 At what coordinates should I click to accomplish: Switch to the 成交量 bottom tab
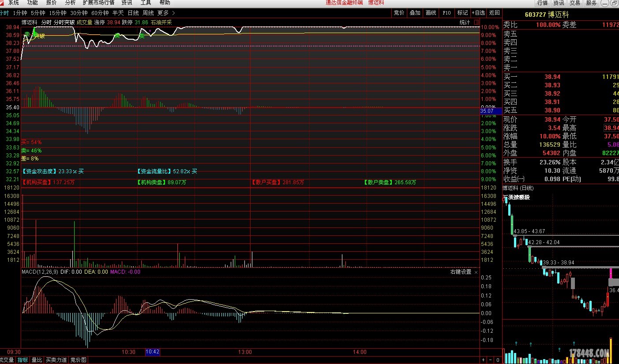click(x=7, y=360)
